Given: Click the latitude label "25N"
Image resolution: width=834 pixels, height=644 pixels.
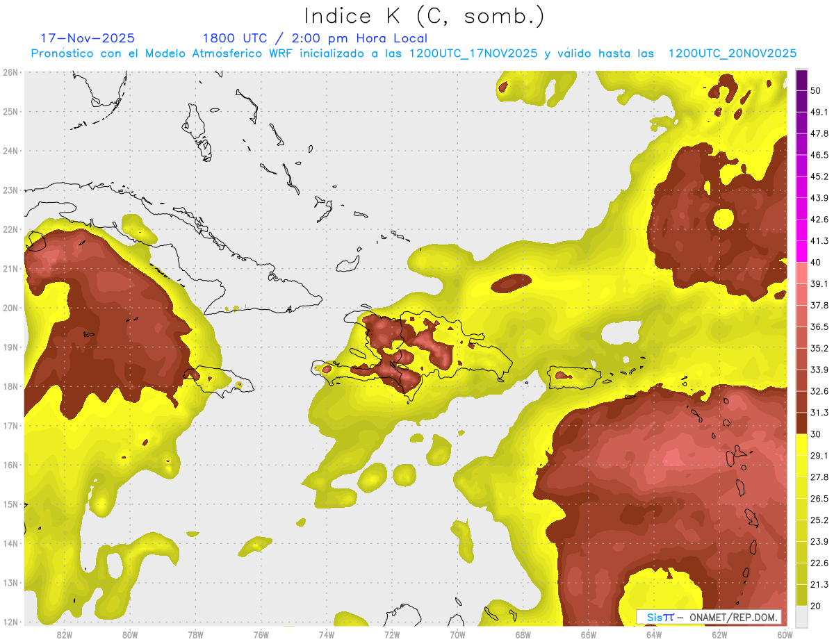Looking at the screenshot, I should (x=10, y=111).
